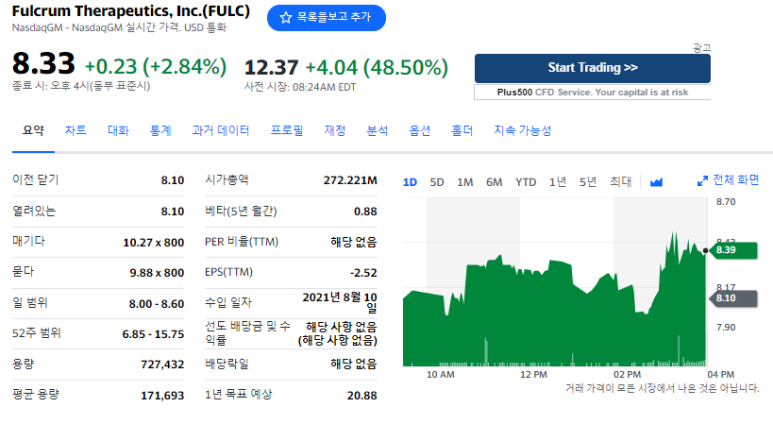Select the 5년 chart range
Viewport: 773px width, 424px height.
[x=588, y=182]
